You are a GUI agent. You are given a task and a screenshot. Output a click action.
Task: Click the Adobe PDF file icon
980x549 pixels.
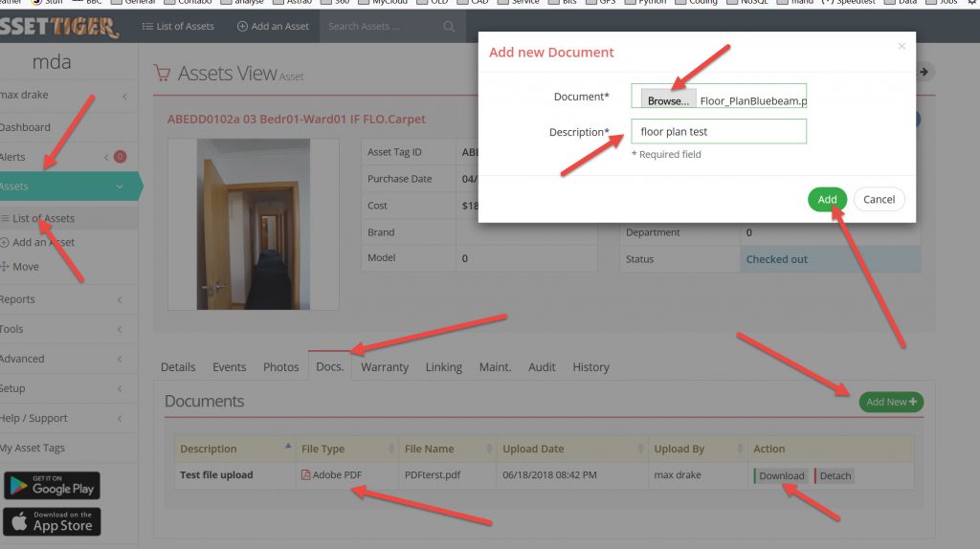(x=306, y=475)
